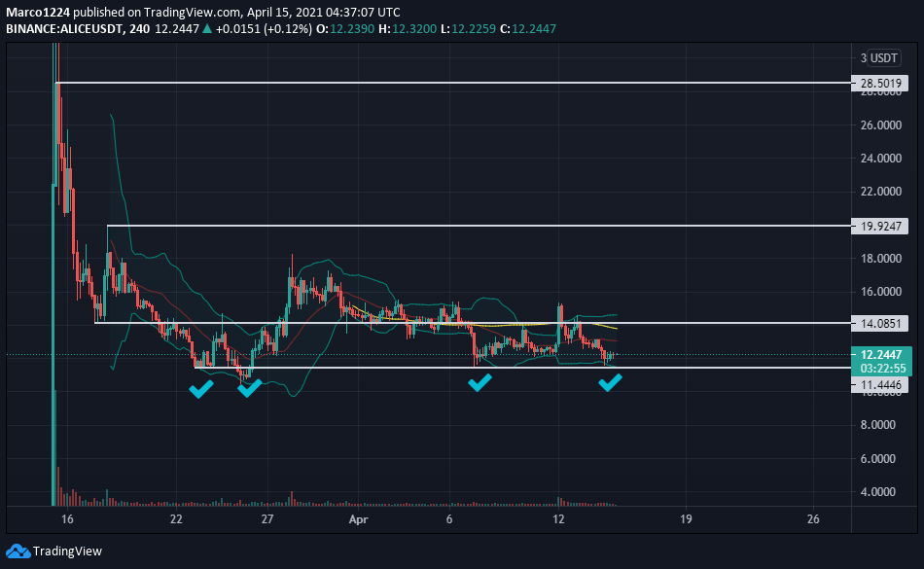
Task: Click the 22.0000 price axis label
Action: point(881,192)
